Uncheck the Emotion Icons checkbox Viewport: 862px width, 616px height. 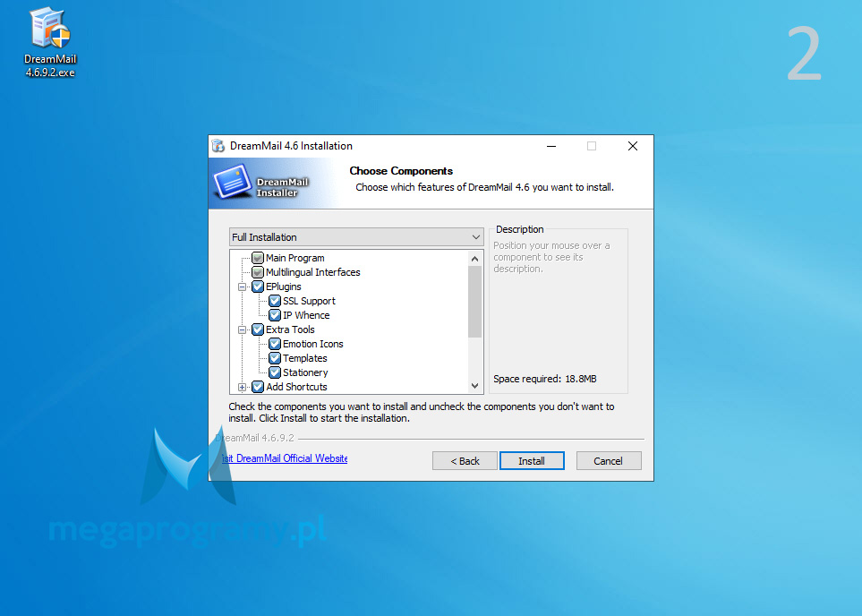275,344
